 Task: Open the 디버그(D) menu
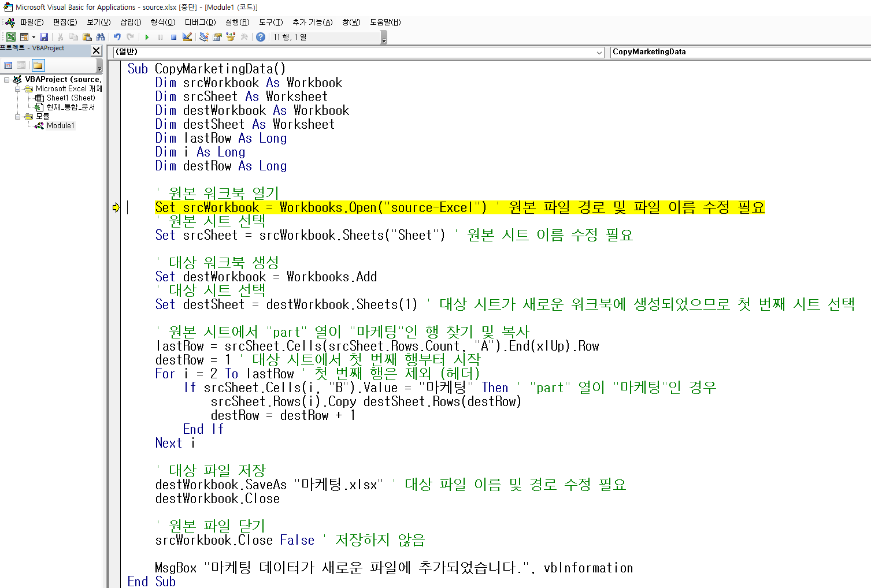pos(200,22)
